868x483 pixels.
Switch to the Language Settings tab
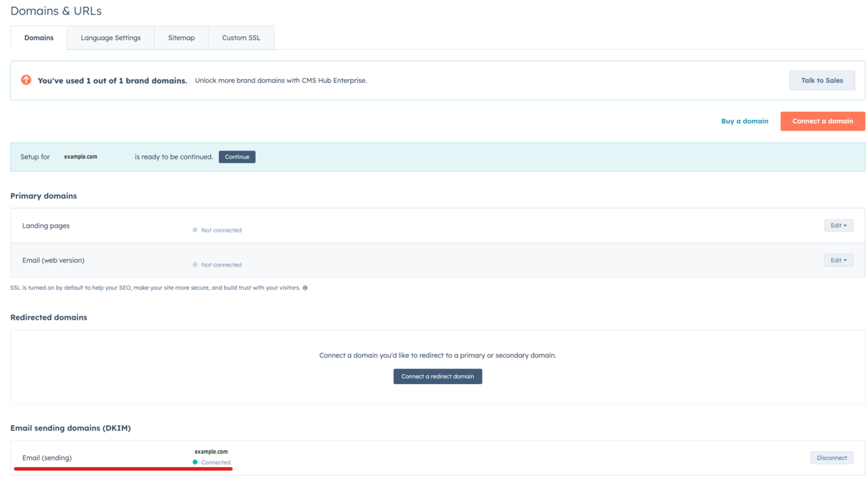pos(110,37)
